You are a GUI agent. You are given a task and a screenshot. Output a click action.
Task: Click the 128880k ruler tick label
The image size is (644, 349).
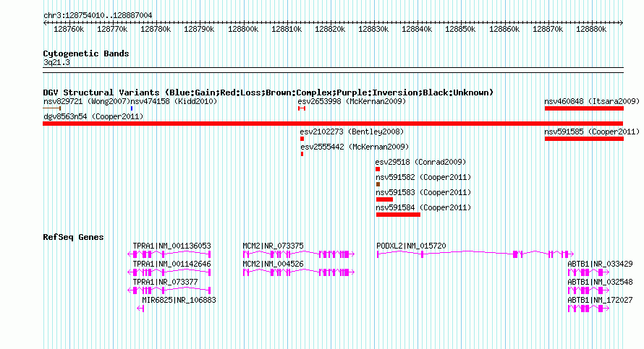591,29
